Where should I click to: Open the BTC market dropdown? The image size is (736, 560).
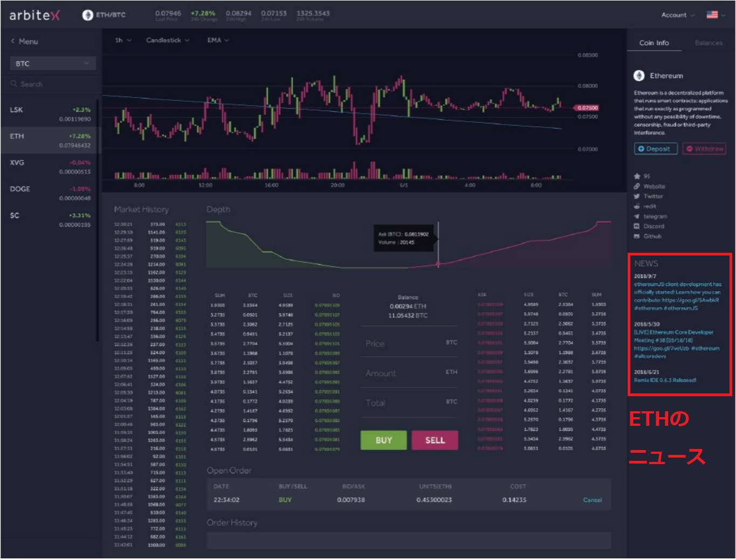pos(53,63)
